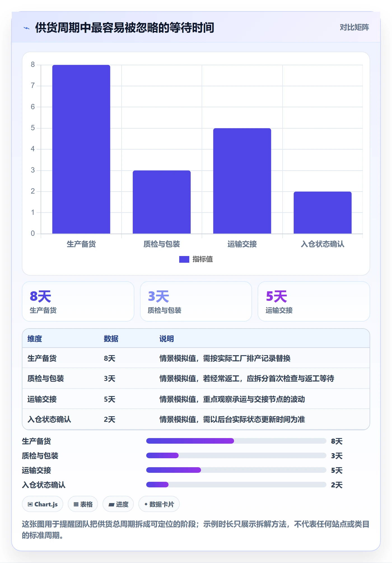Select the 运输交接 bar in the chart

point(242,181)
